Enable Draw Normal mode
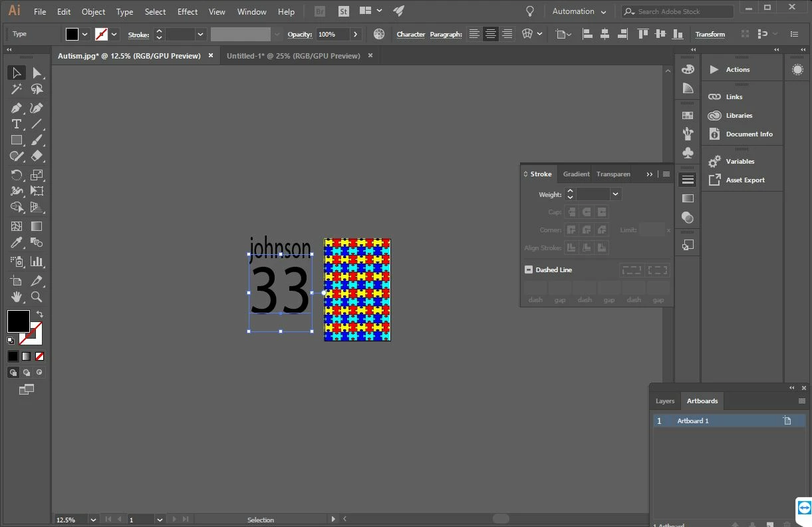Screen dimensions: 812x527 point(13,373)
